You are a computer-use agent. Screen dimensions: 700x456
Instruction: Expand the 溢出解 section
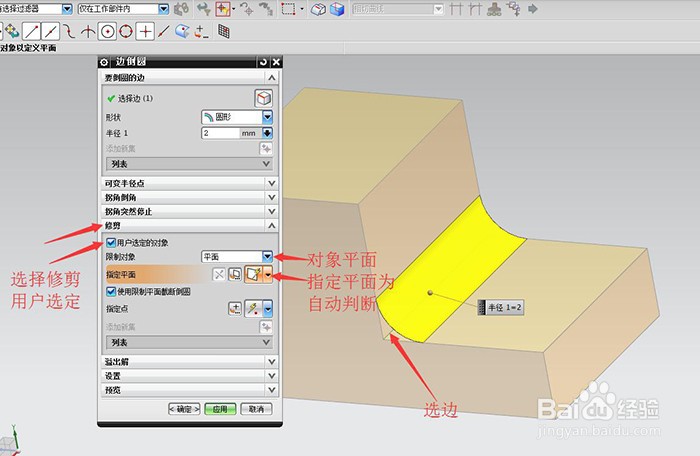(190, 362)
